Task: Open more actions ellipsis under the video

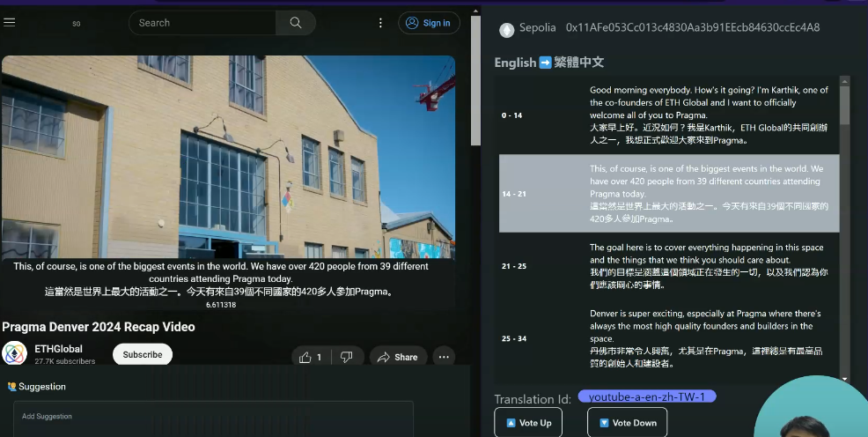Action: coord(444,357)
